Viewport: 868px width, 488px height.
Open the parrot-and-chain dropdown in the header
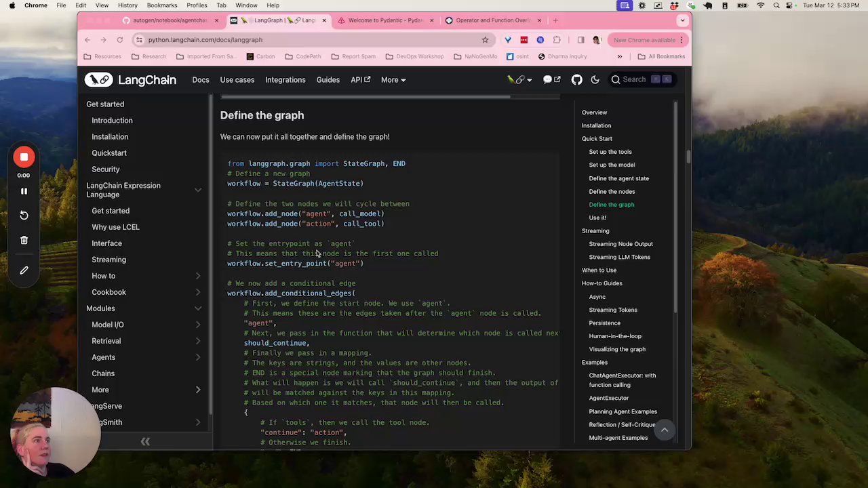[519, 80]
